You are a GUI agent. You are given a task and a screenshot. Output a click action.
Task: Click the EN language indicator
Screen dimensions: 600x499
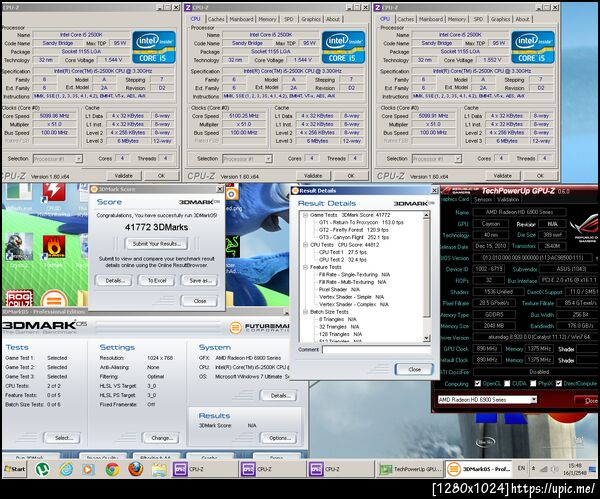[x=521, y=468]
